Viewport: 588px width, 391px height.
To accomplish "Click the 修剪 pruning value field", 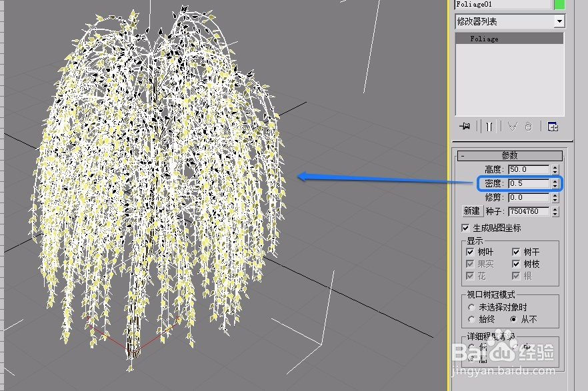I will pyautogui.click(x=529, y=197).
